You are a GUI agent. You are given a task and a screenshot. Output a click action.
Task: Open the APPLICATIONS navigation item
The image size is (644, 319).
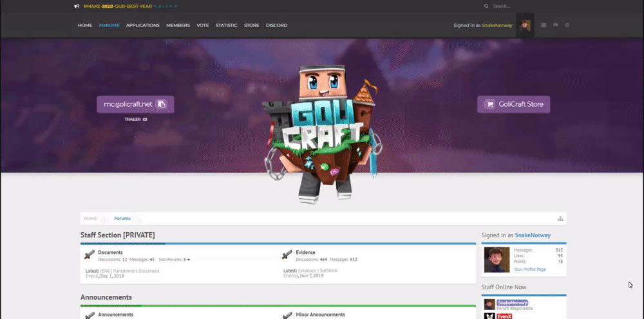[x=143, y=26]
